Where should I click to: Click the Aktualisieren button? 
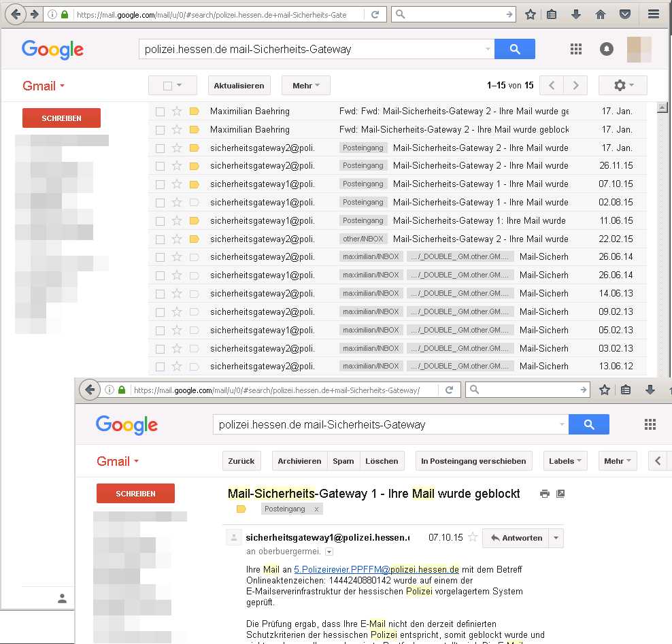(239, 86)
